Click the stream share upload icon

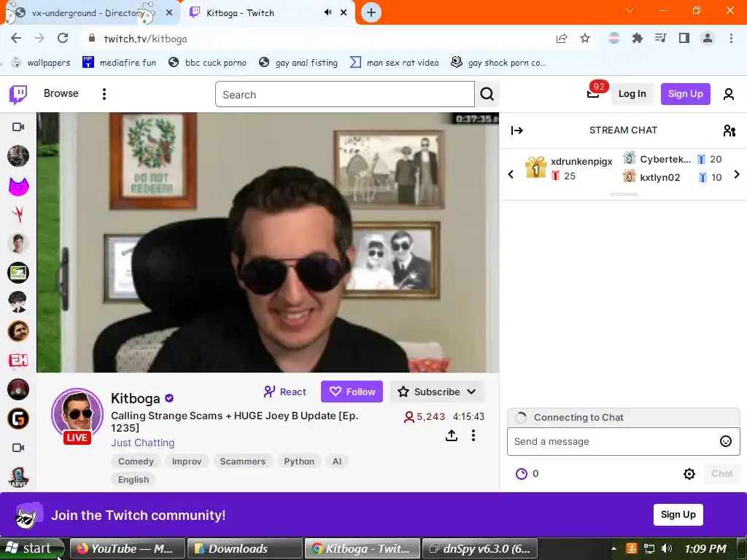coord(451,435)
